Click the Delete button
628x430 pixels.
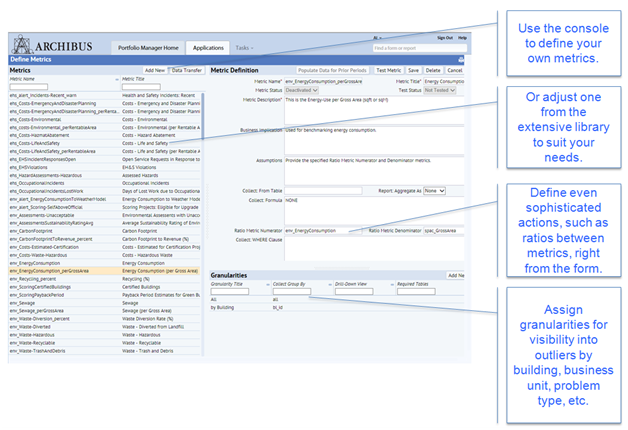click(434, 71)
